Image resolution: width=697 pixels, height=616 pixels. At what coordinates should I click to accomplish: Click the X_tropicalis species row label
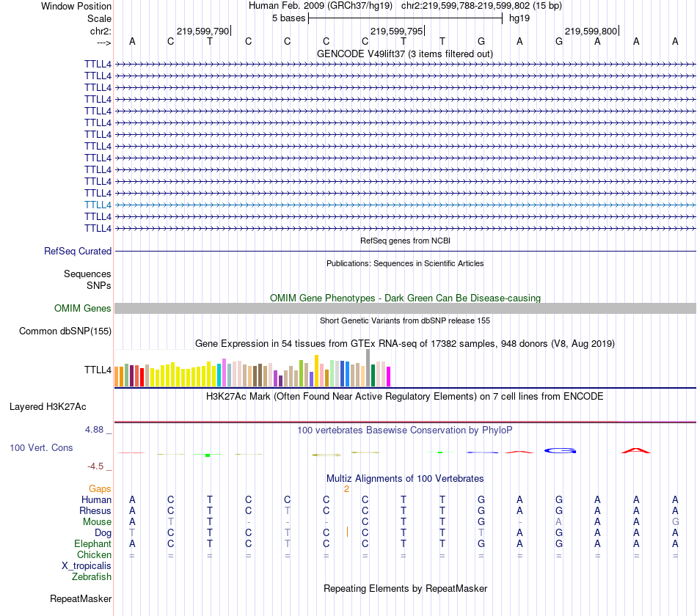pos(87,566)
